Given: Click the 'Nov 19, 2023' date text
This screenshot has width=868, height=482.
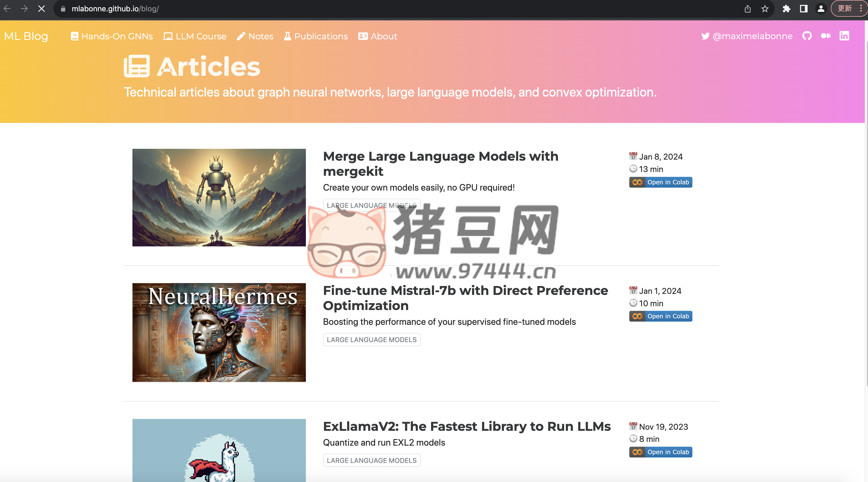Looking at the screenshot, I should (x=664, y=427).
